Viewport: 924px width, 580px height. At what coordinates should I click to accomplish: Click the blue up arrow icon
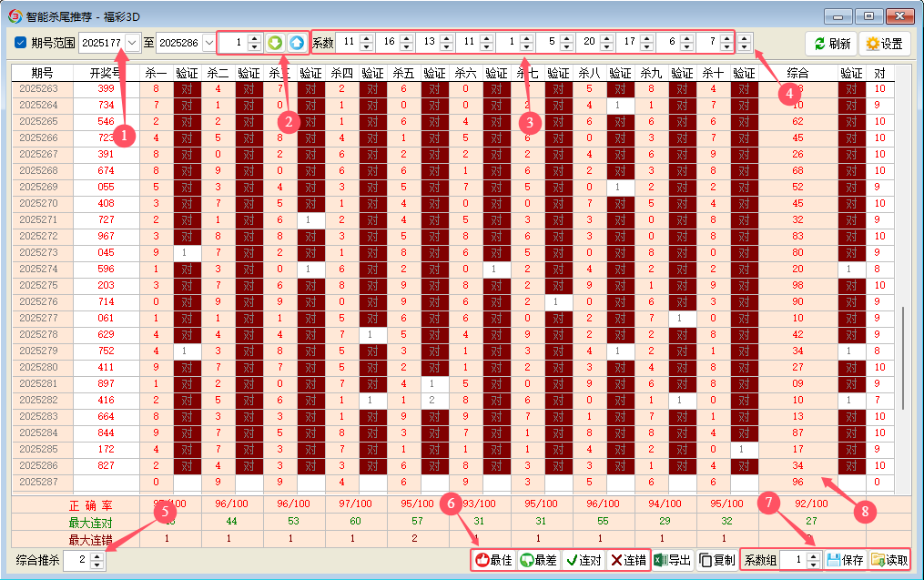click(296, 43)
